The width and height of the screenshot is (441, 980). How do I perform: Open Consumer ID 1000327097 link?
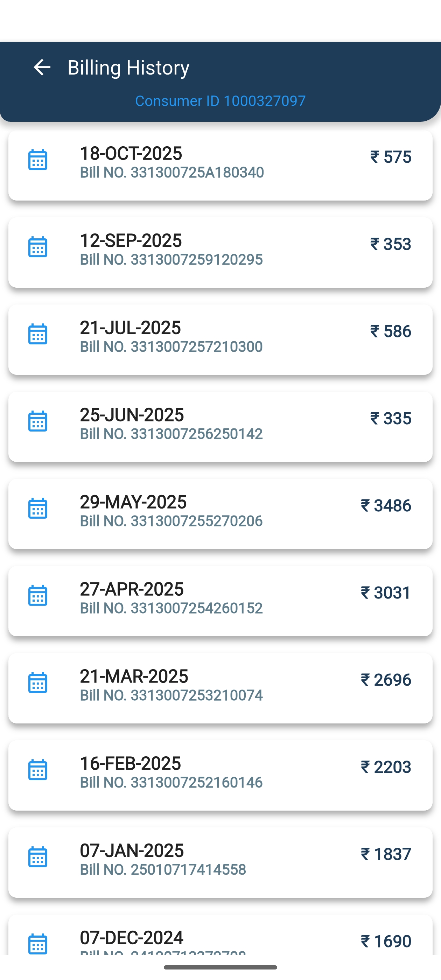click(x=220, y=101)
